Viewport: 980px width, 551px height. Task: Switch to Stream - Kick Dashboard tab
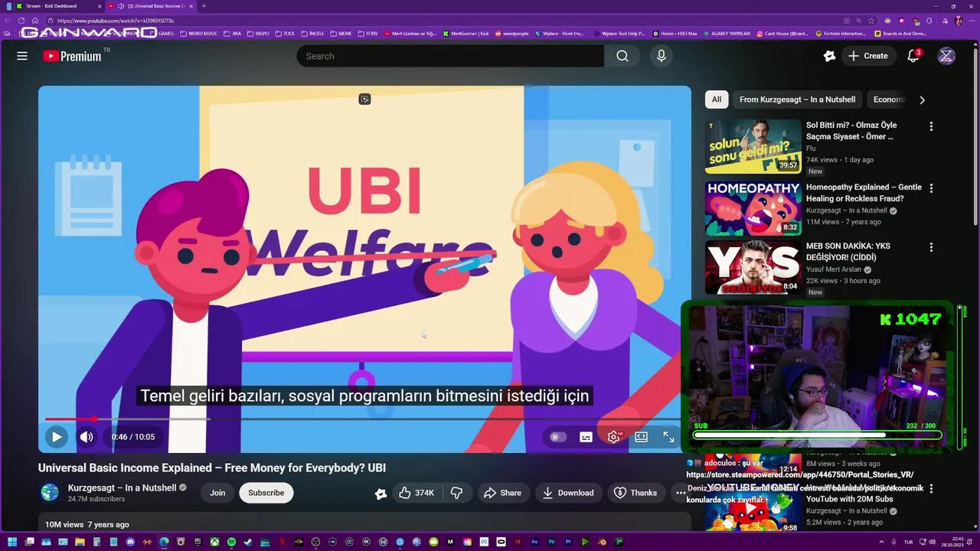(54, 6)
